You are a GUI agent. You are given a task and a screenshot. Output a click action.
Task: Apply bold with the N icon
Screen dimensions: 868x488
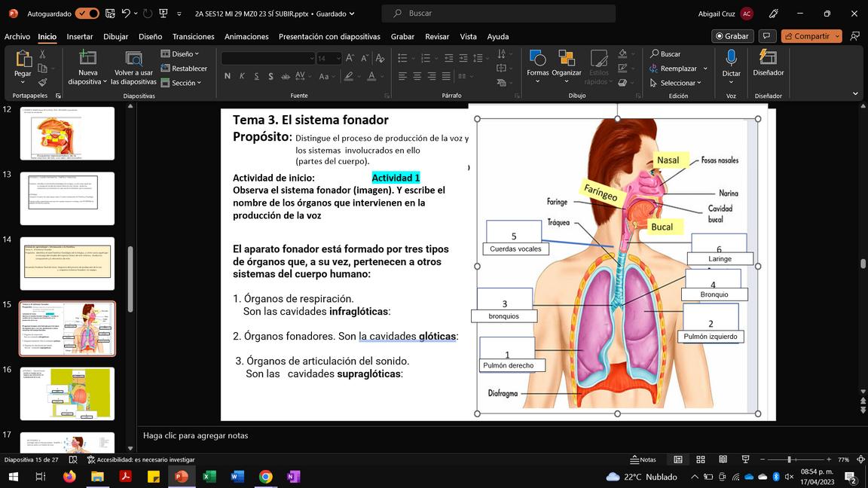[x=228, y=76]
